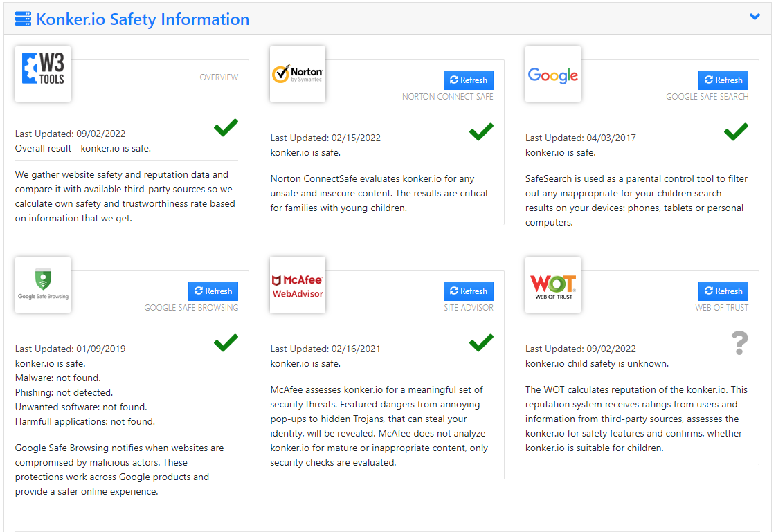Click the W3 Tools logo
Screen dimensions: 776x532
43,73
